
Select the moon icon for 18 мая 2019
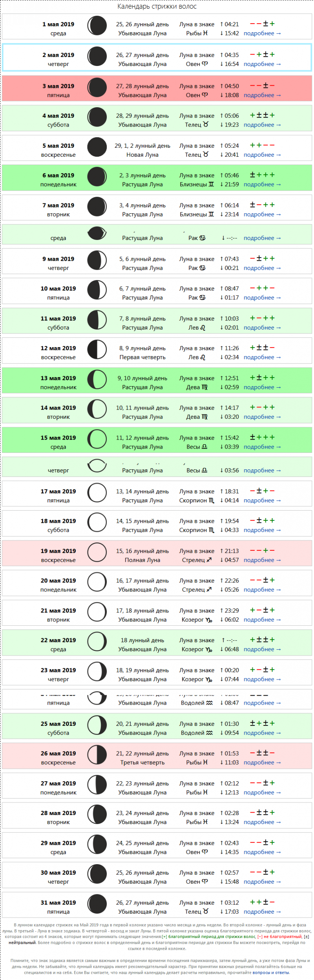(x=97, y=523)
